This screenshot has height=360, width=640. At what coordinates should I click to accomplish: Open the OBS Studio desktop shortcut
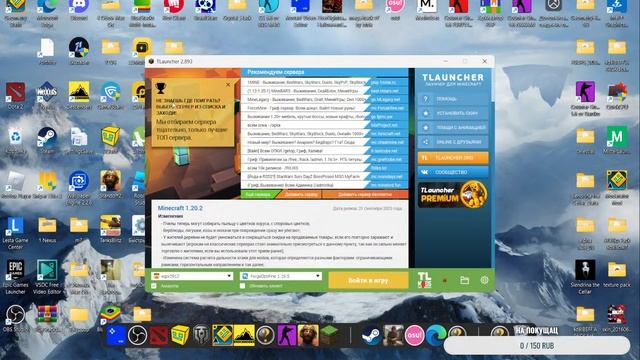coord(15,319)
